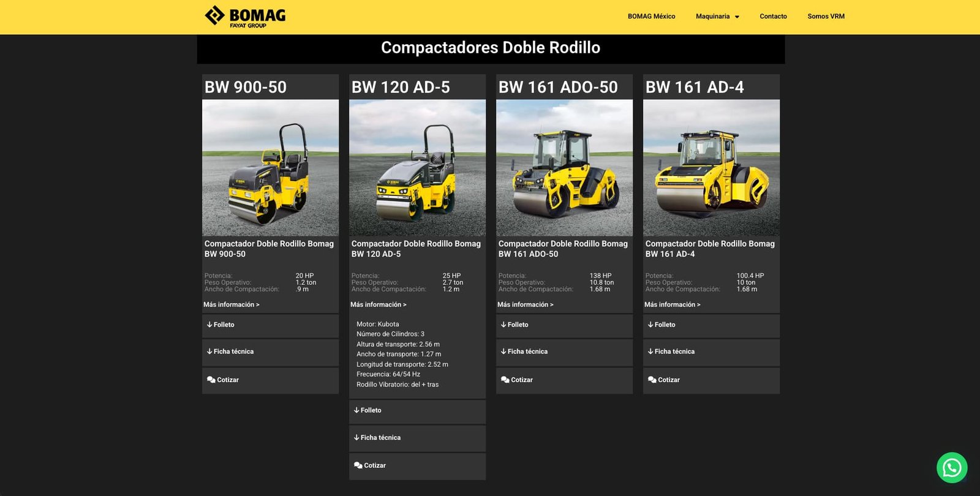Click the '138 HP' power value
The height and width of the screenshot is (496, 980).
601,276
